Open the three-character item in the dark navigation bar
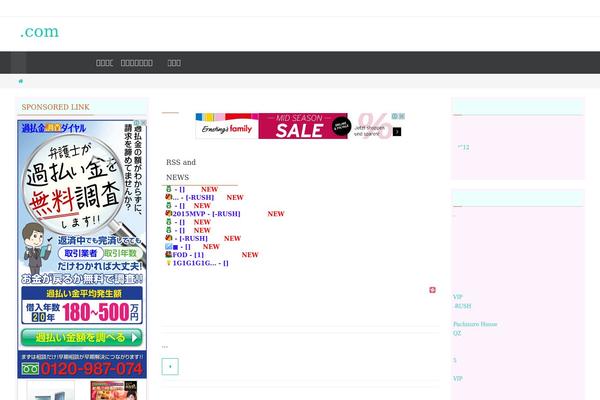The height and width of the screenshot is (400, 600). [174, 63]
